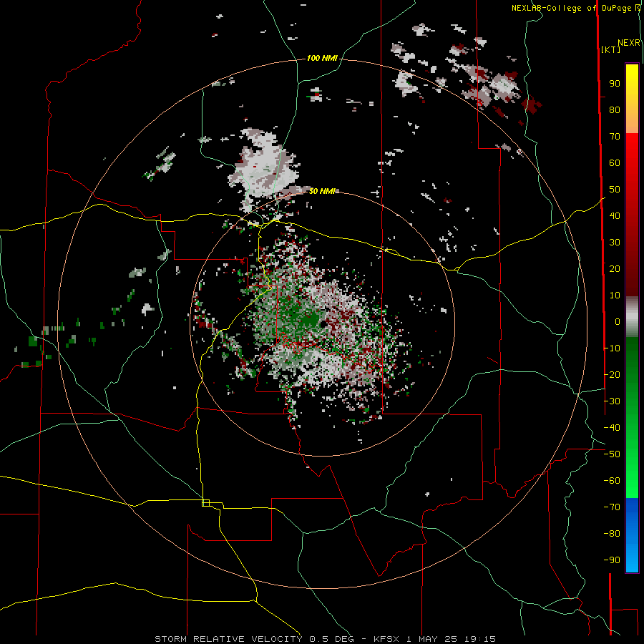This screenshot has height=644, width=644.
Task: Click the -20 value on the velocity scale
Action: point(612,374)
